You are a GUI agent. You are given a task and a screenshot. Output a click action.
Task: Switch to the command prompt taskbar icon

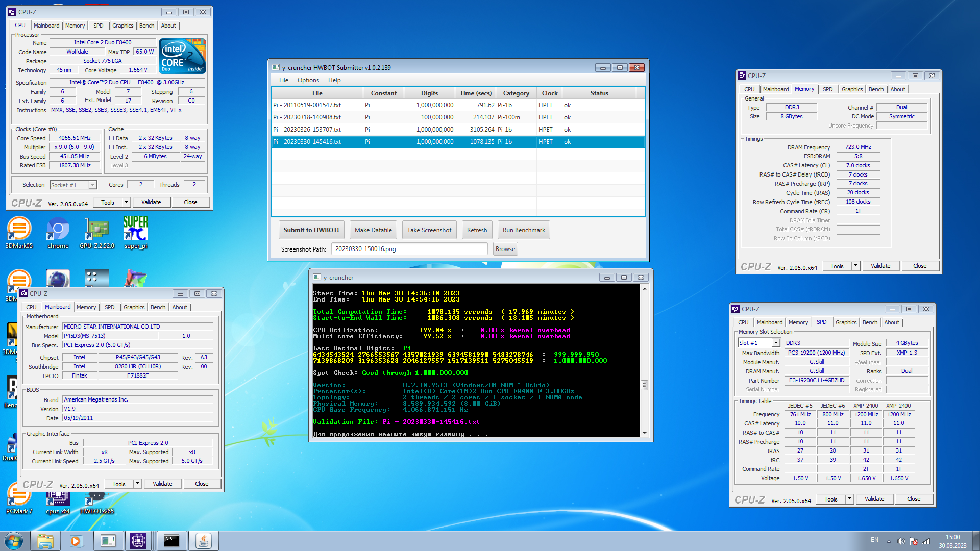point(171,541)
